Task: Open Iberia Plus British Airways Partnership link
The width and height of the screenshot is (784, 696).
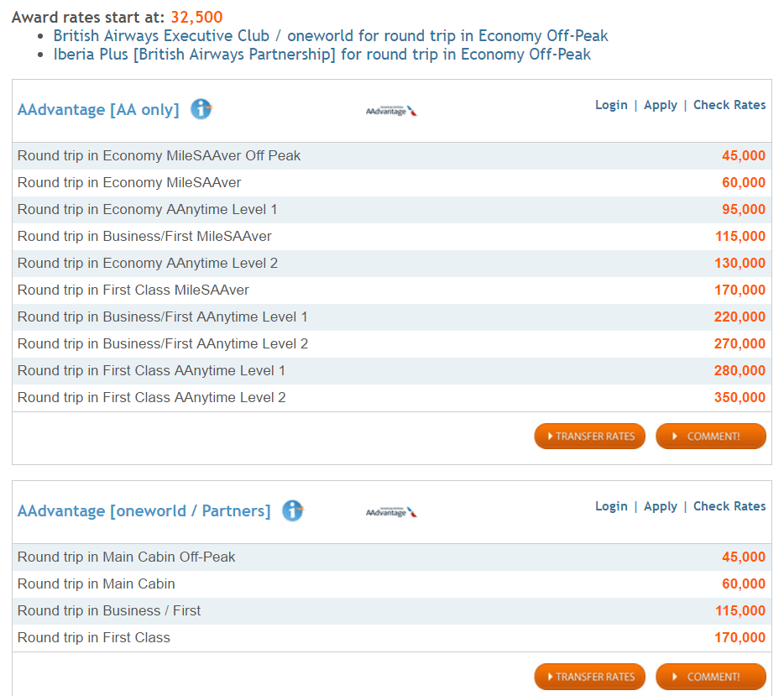Action: (x=321, y=55)
